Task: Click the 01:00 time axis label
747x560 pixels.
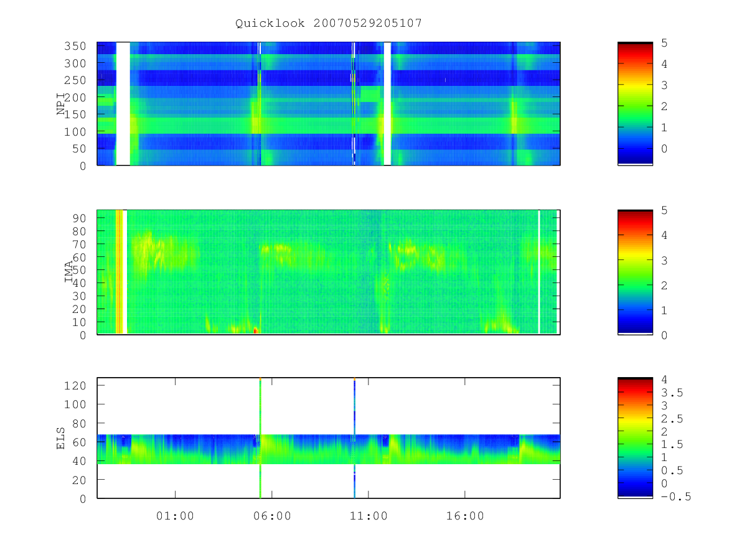Action: [175, 516]
